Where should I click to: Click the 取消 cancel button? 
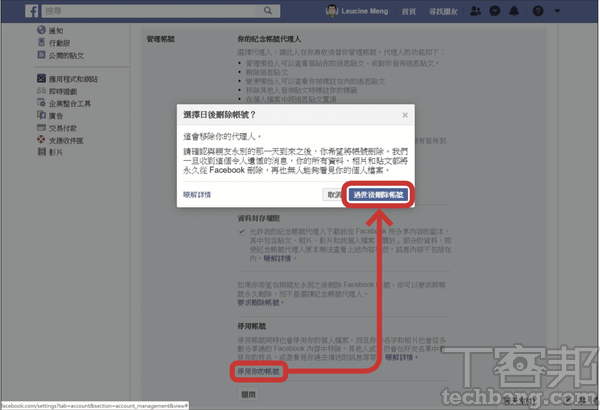tap(334, 195)
